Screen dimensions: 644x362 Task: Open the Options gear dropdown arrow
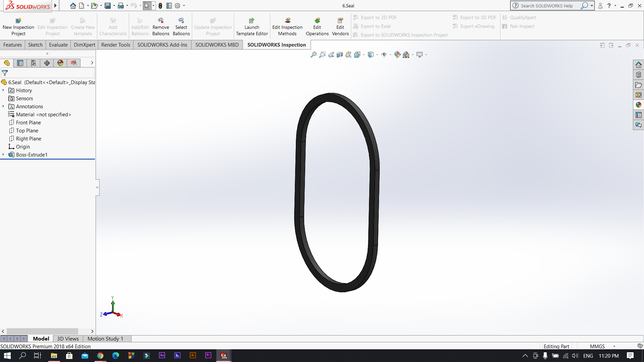click(x=184, y=6)
